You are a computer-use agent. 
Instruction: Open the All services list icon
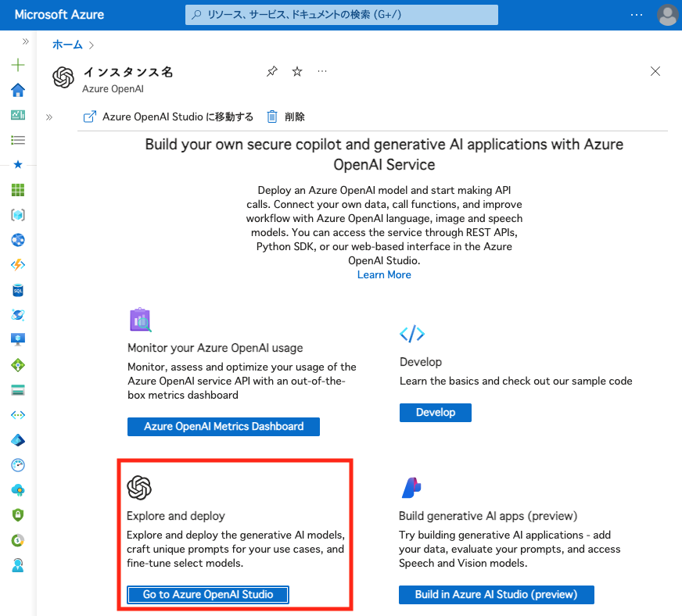tap(18, 140)
